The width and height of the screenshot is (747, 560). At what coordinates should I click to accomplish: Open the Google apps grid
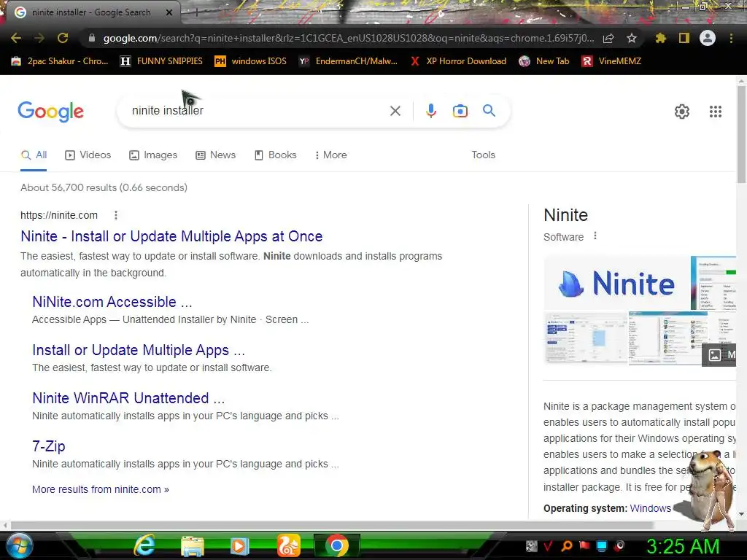[x=716, y=112]
